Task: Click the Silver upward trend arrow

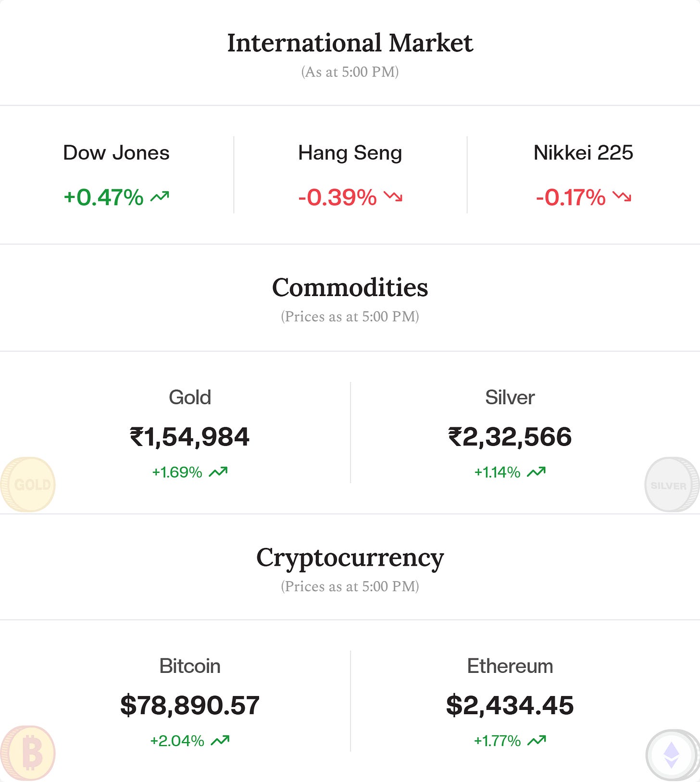Action: click(537, 472)
